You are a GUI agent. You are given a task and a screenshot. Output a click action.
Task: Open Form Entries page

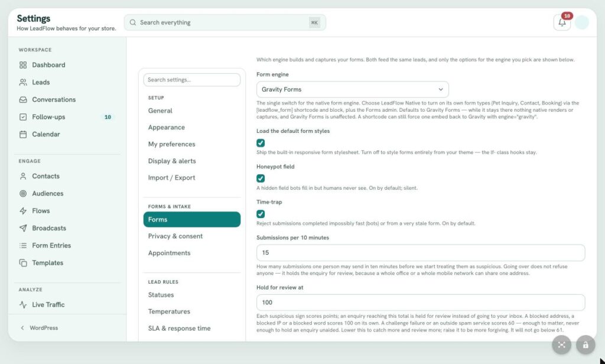coord(51,245)
